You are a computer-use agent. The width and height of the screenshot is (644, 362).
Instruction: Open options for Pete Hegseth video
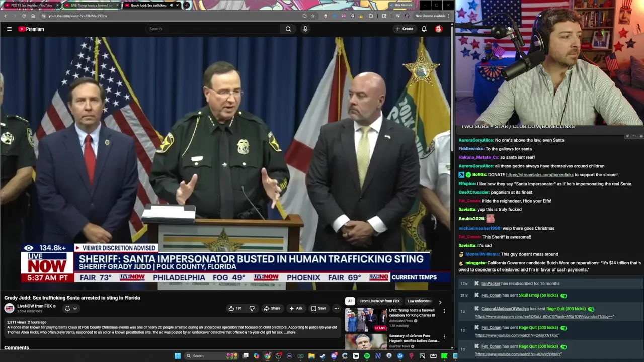click(x=444, y=337)
